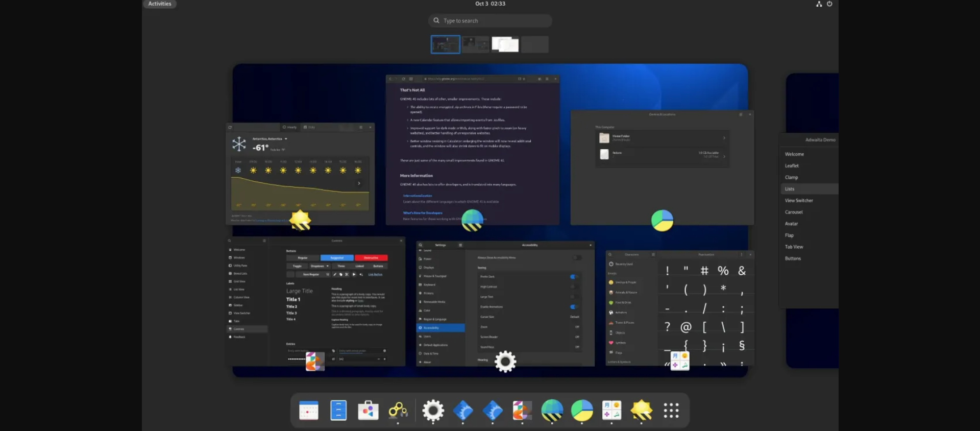The height and width of the screenshot is (431, 980).
Task: Toggle the Large Text switch
Action: click(574, 297)
